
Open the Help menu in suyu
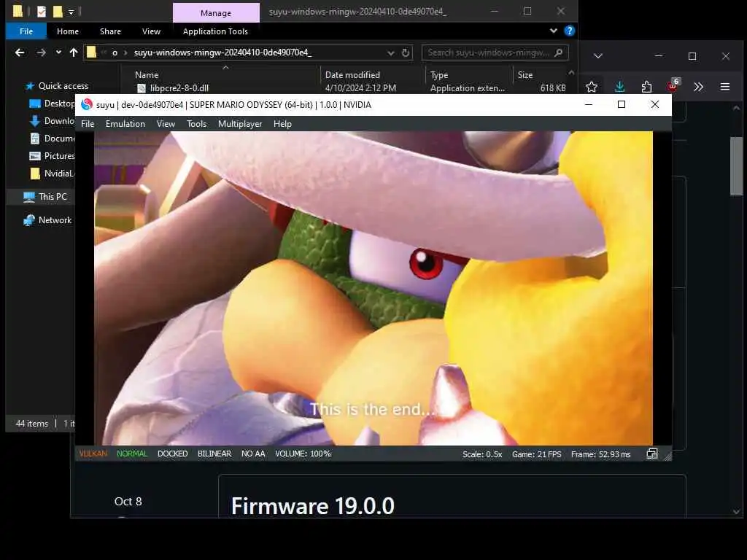click(x=282, y=124)
